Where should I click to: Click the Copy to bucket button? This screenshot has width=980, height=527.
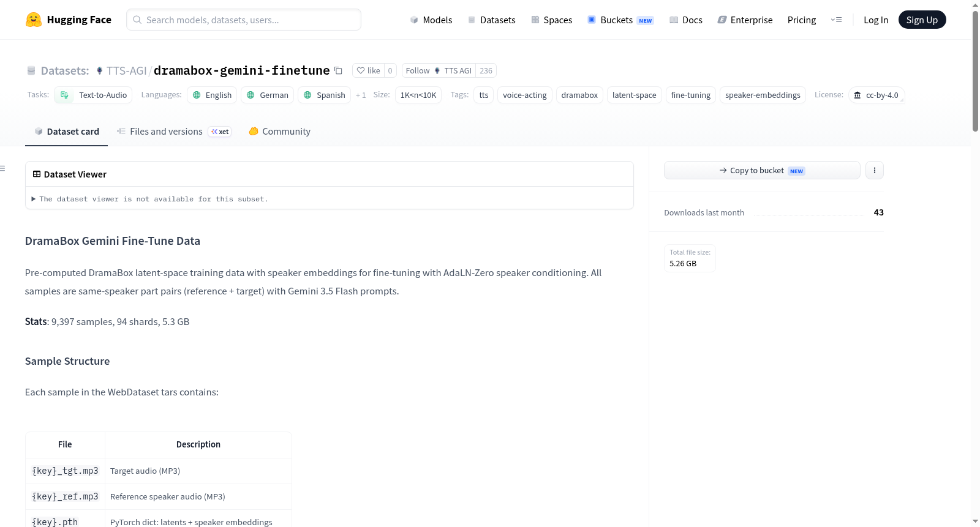coord(762,170)
